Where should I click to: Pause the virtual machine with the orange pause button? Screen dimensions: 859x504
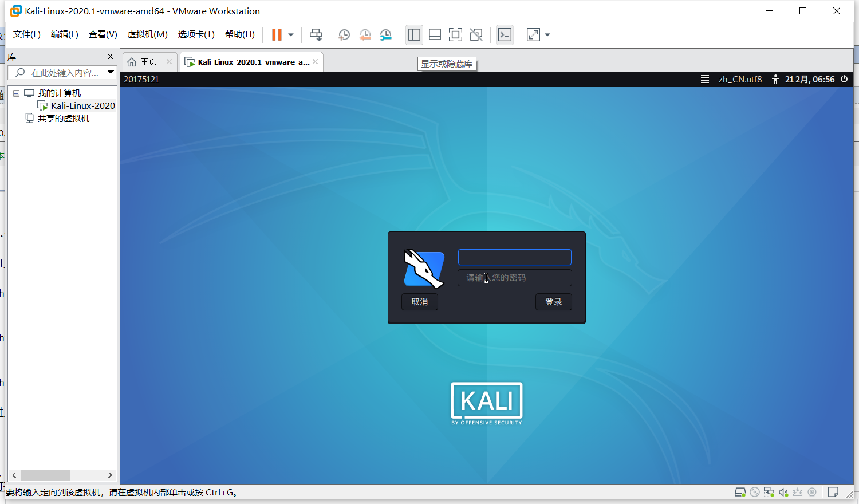pos(277,35)
